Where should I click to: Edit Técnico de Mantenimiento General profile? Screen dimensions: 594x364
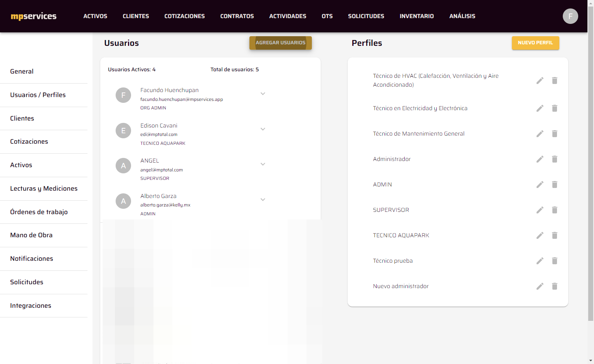tap(540, 134)
